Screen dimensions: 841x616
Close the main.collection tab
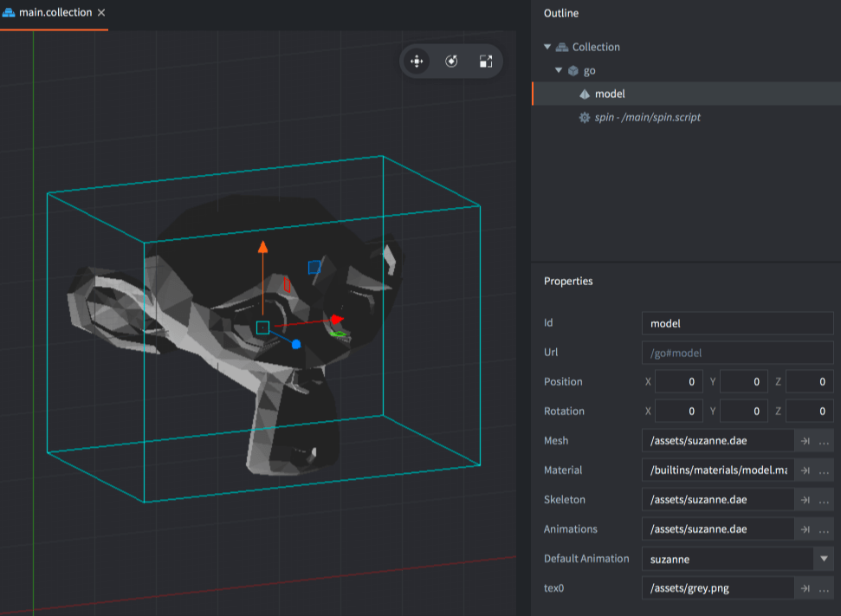click(101, 13)
